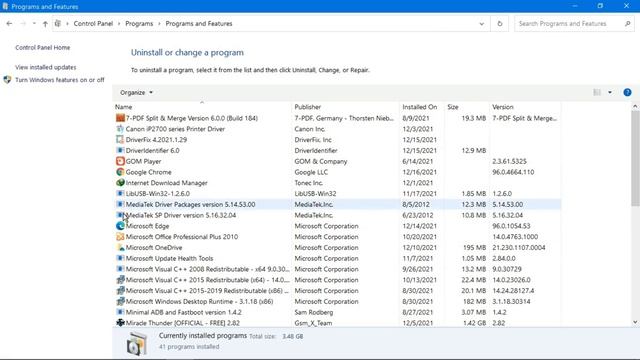Click the DriverFix 4.2021.1.29 icon
This screenshot has width=640, height=360.
click(x=120, y=140)
